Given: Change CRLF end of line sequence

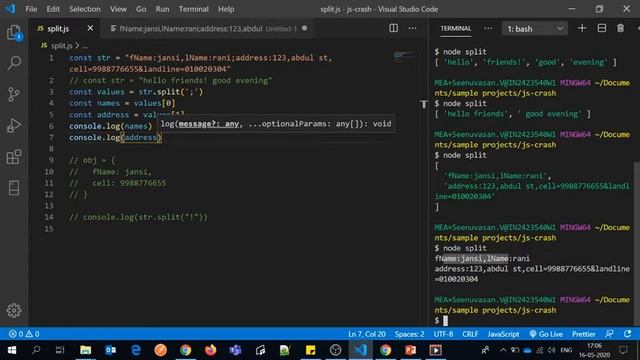Looking at the screenshot, I should 470,334.
